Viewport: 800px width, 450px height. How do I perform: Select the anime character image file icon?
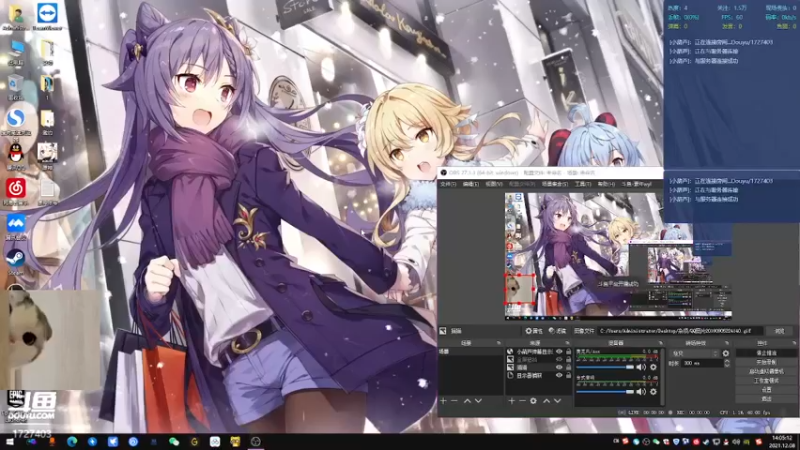tap(47, 156)
